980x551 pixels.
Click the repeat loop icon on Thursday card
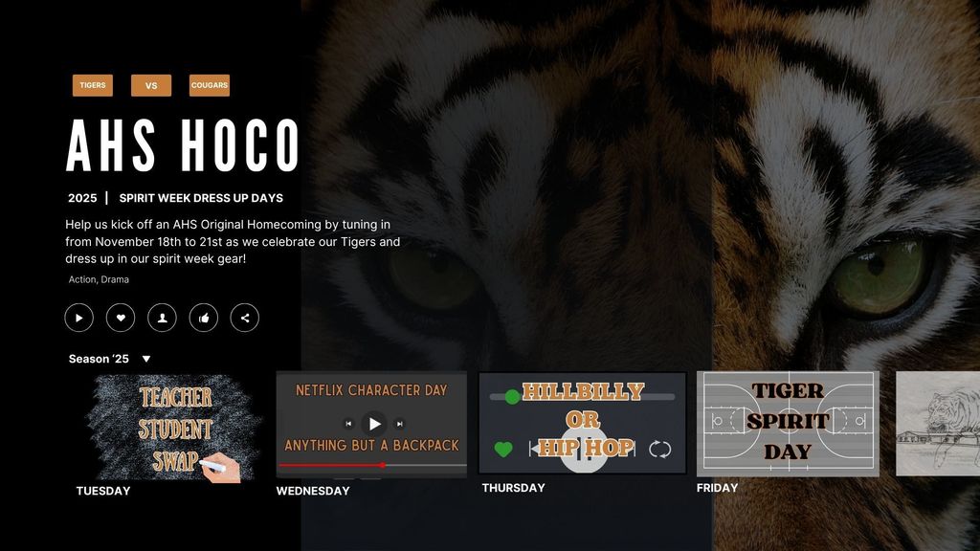(x=660, y=450)
